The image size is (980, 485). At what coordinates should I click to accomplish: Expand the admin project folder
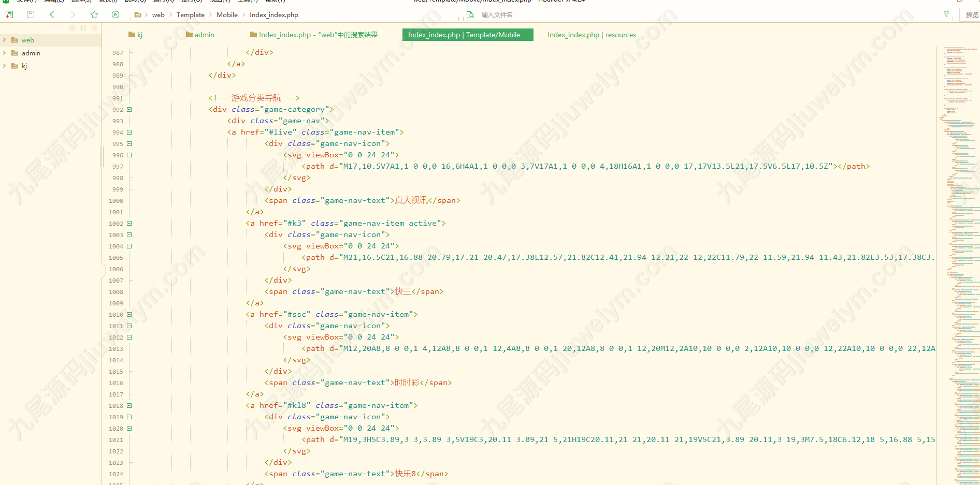(x=5, y=53)
